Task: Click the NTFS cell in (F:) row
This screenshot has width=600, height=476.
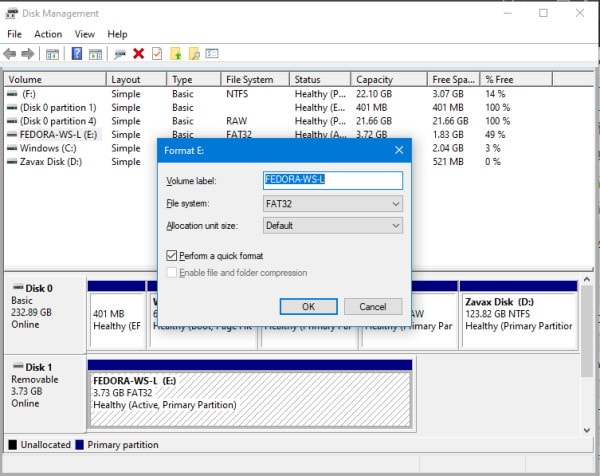Action: pos(237,94)
